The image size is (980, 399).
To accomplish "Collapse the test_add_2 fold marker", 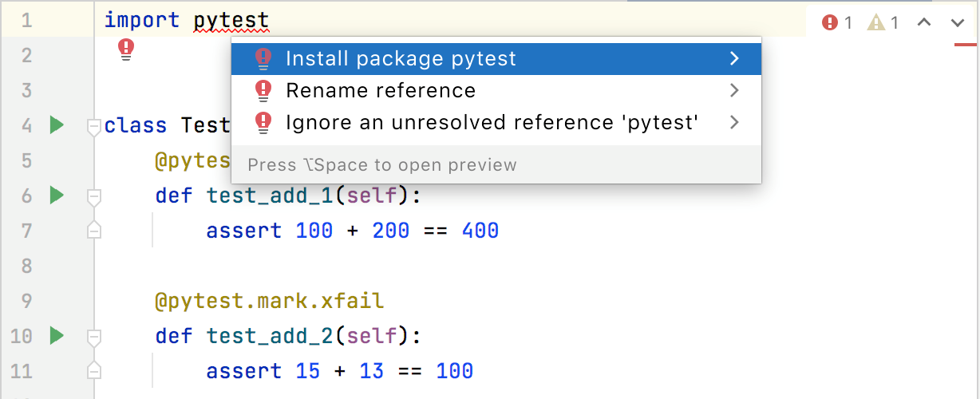I will point(94,336).
